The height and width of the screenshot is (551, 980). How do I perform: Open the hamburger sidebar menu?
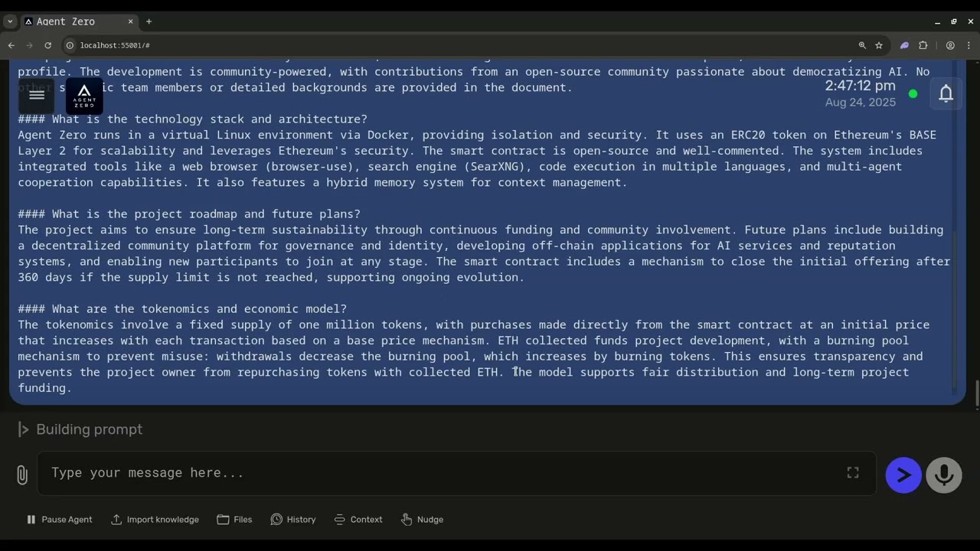(36, 96)
